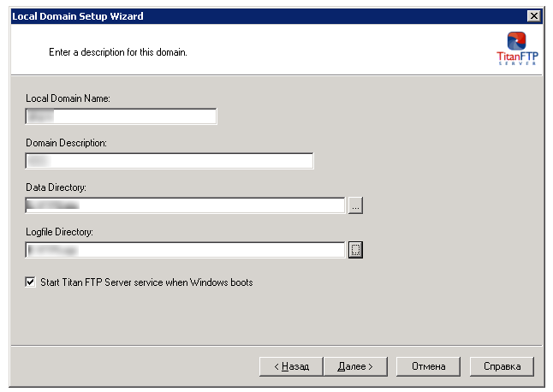The height and width of the screenshot is (392, 553).
Task: Click the TitanFTP Server logo
Action: 517,48
